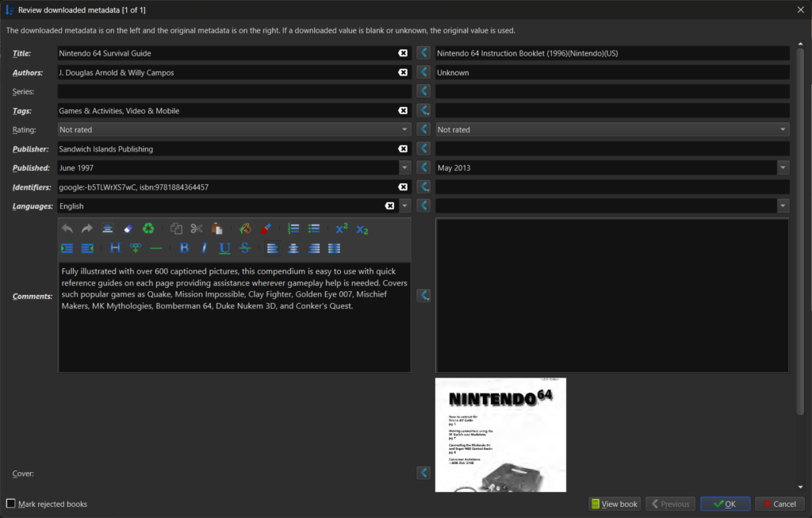812x518 pixels.
Task: Choose foreground color brush icon
Action: click(x=266, y=228)
